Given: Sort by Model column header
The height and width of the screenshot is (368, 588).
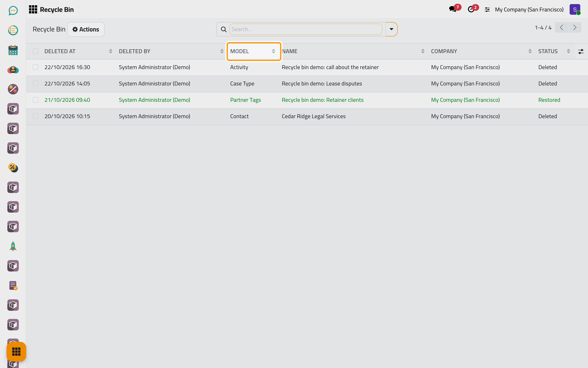Looking at the screenshot, I should pos(254,51).
